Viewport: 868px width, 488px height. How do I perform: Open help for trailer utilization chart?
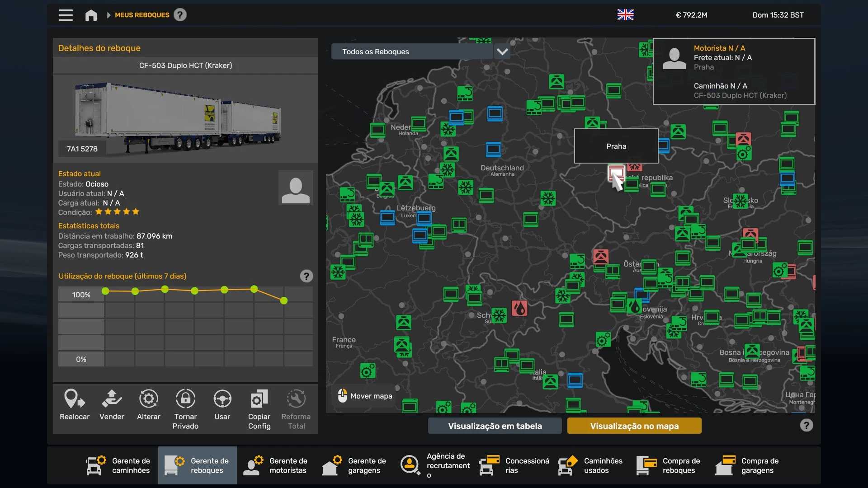307,276
